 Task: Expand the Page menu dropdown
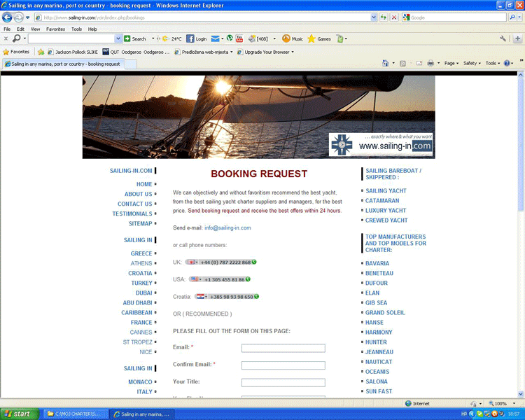(451, 63)
